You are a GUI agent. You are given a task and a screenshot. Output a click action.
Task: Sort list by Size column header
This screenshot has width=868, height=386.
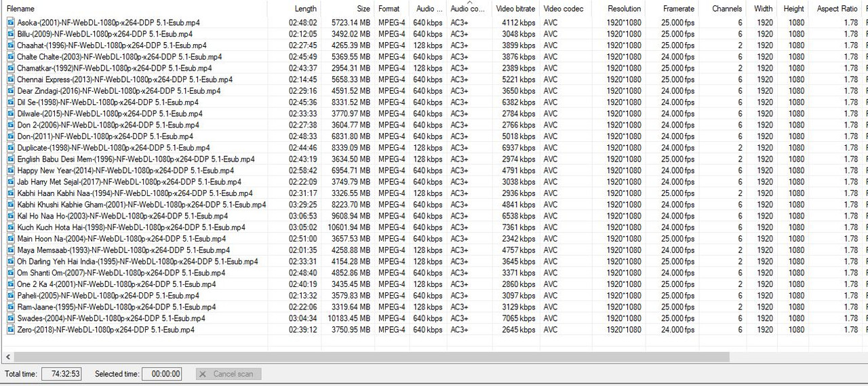pos(348,9)
